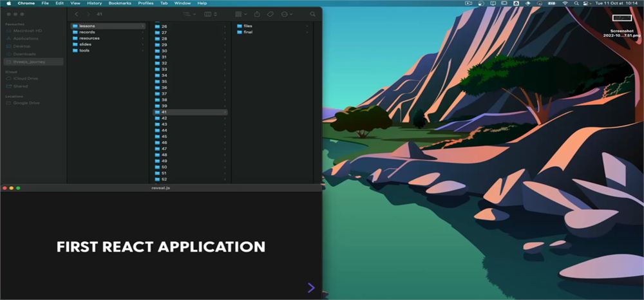The width and height of the screenshot is (644, 300).
Task: Select folder 26
Action: click(x=190, y=26)
